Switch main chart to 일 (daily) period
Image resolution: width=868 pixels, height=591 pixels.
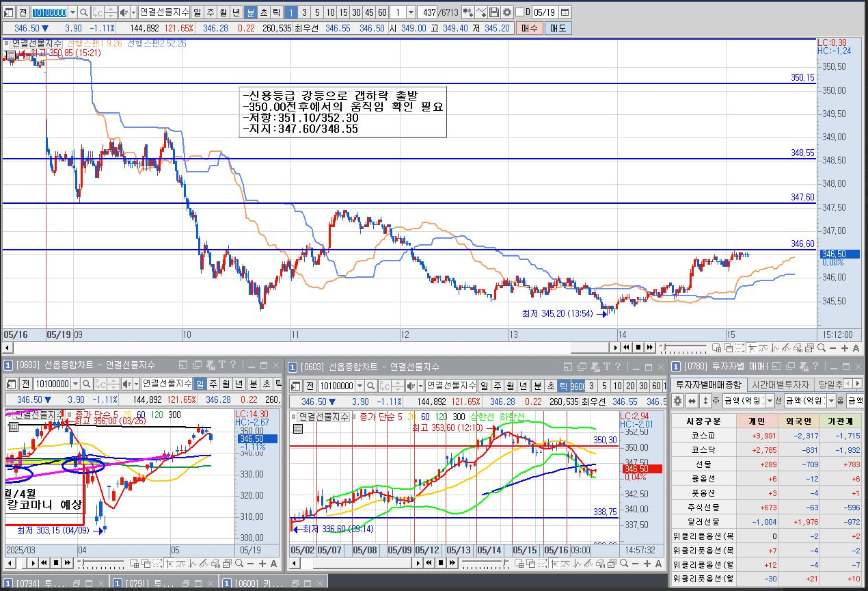point(197,12)
